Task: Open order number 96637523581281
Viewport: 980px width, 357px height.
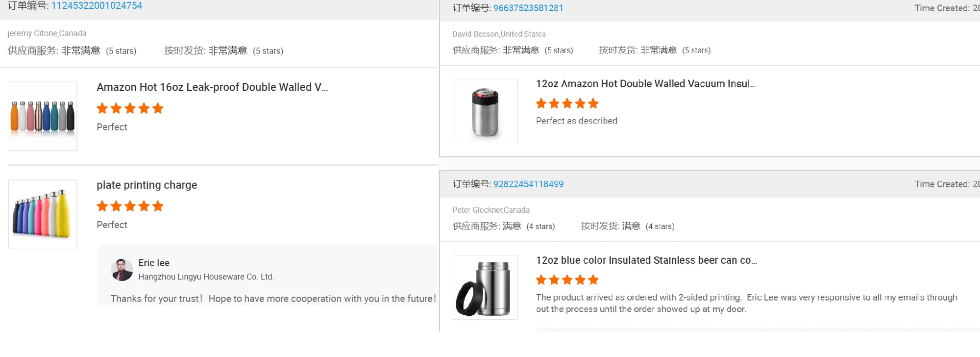Action: pos(528,8)
